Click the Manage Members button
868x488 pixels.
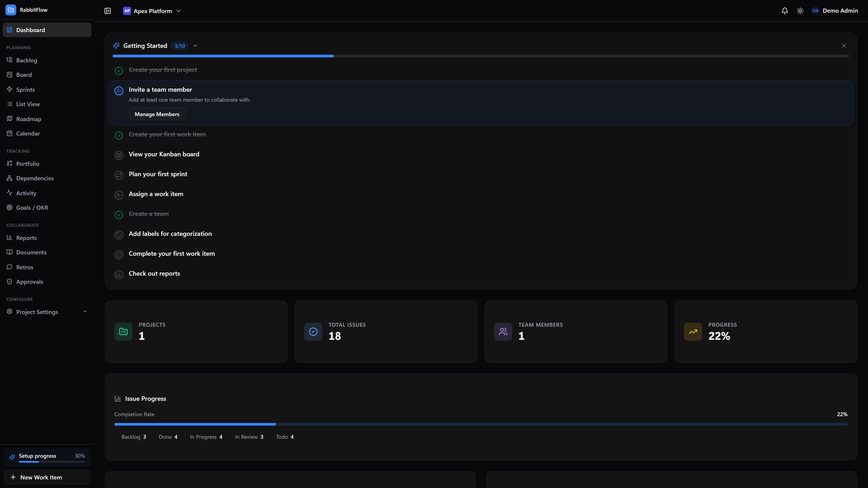click(157, 114)
